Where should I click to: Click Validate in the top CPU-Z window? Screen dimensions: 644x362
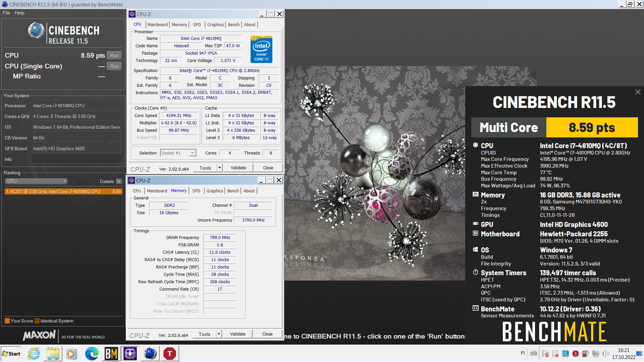(x=238, y=168)
